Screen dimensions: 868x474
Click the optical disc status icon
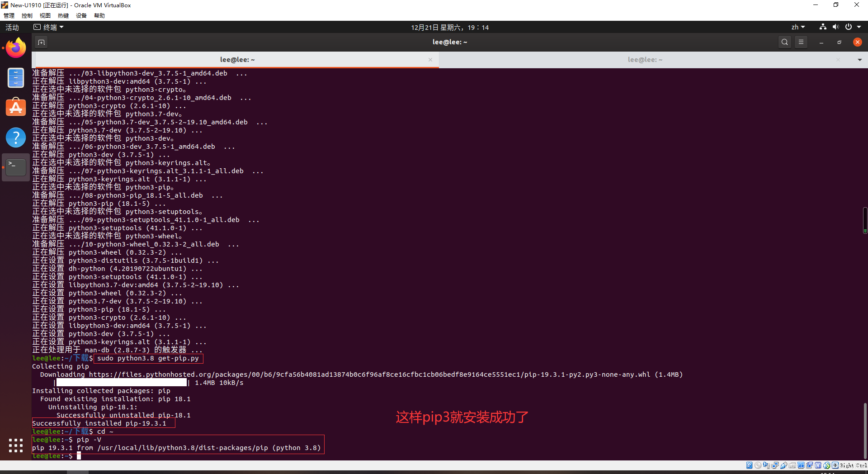click(758, 465)
